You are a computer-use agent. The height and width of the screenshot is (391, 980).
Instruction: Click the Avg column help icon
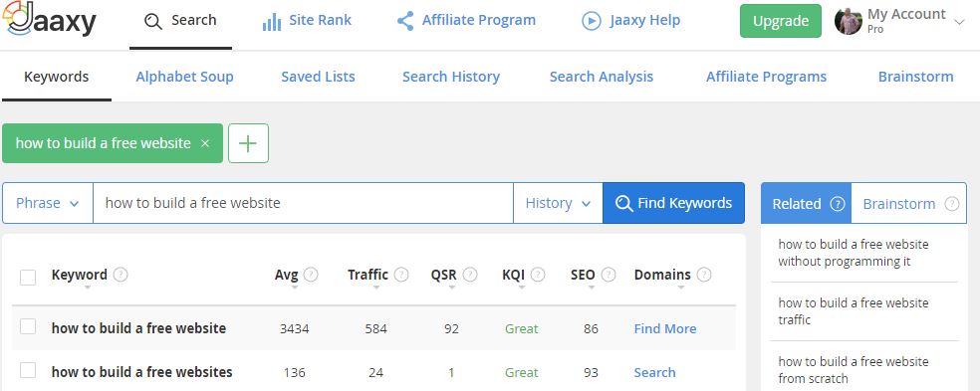click(311, 275)
